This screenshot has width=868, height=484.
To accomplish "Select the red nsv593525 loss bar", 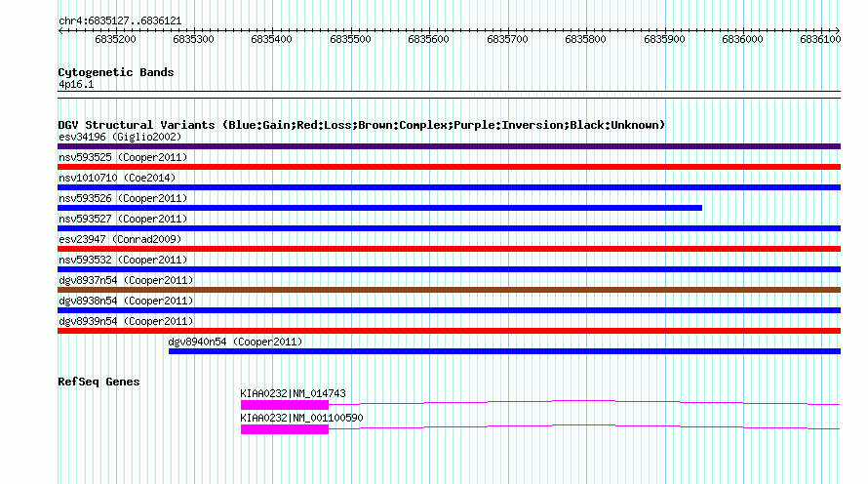I will click(x=449, y=167).
